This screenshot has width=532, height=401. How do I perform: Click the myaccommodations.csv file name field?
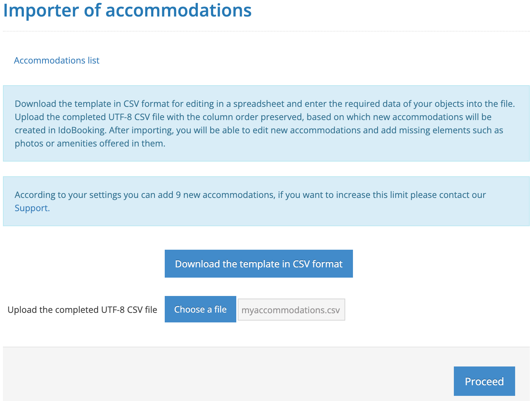pyautogui.click(x=291, y=310)
